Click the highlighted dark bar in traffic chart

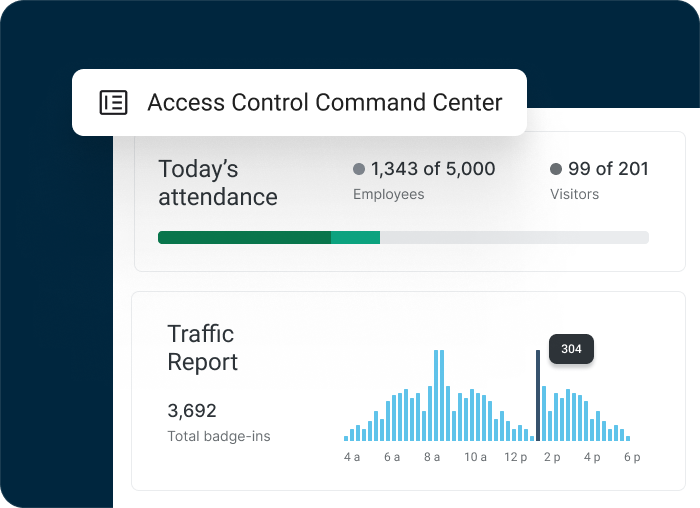(x=537, y=396)
